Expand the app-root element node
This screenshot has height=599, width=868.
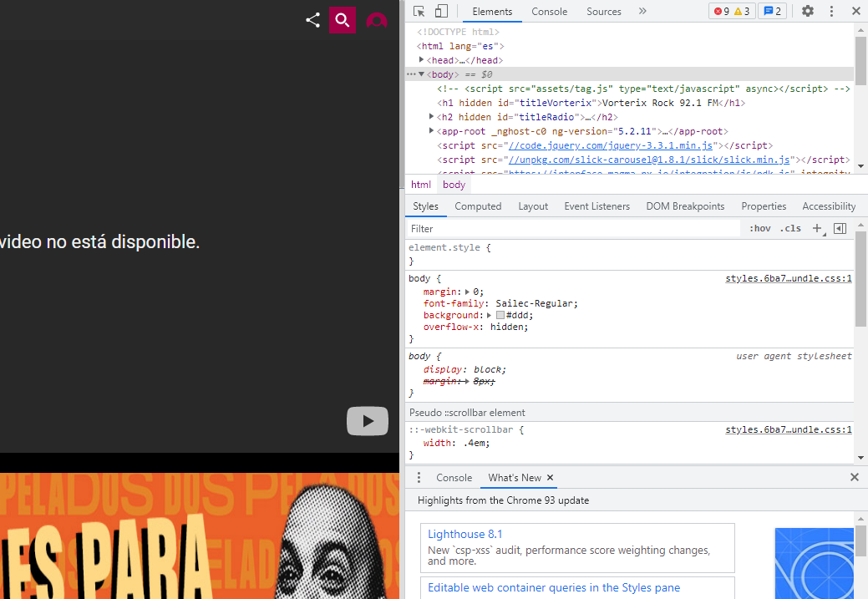pos(432,131)
